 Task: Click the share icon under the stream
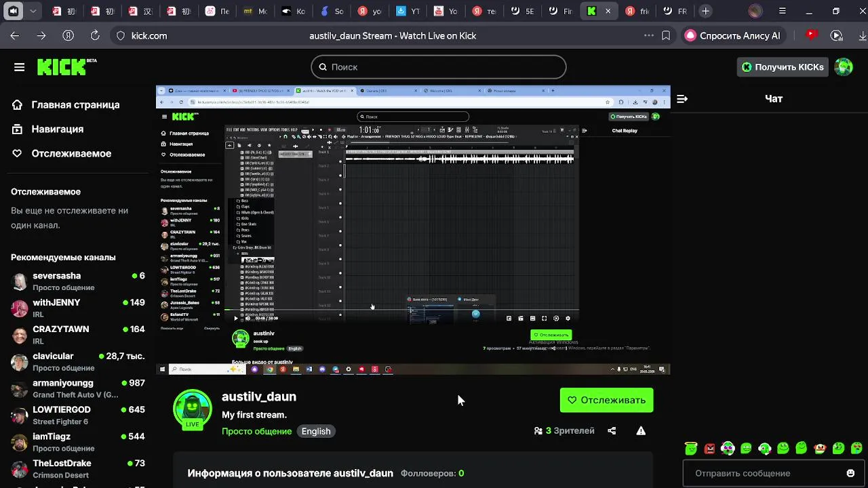612,430
